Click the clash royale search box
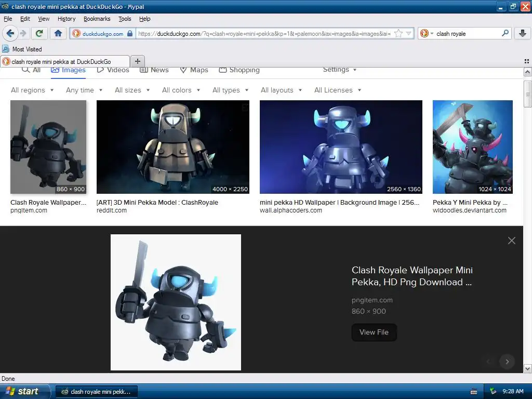This screenshot has height=399, width=532. (468, 33)
